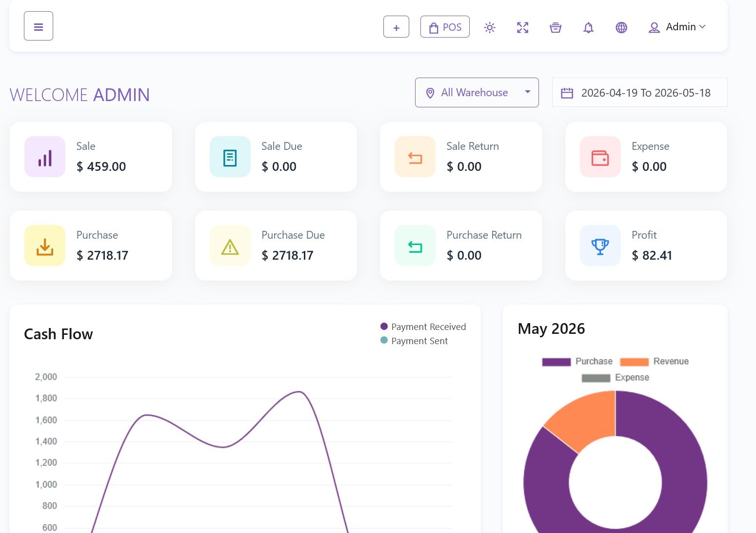Toggle the Expense legend on donut chart
Image resolution: width=756 pixels, height=533 pixels.
point(616,377)
